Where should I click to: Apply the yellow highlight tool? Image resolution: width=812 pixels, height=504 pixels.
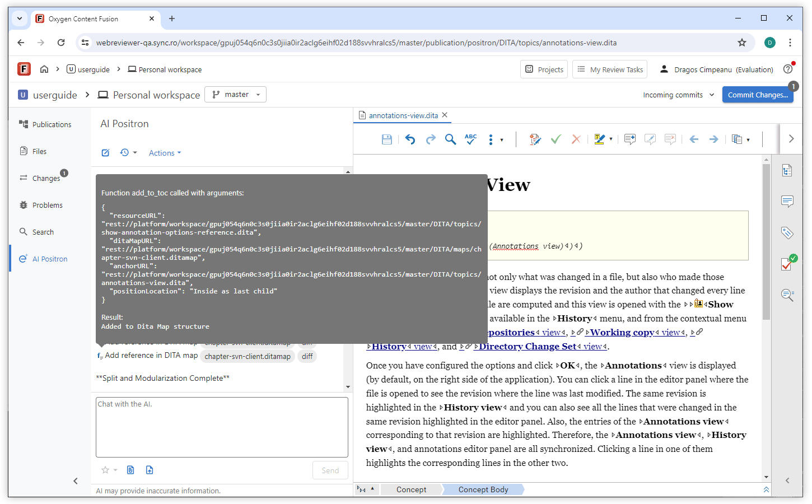tap(599, 139)
